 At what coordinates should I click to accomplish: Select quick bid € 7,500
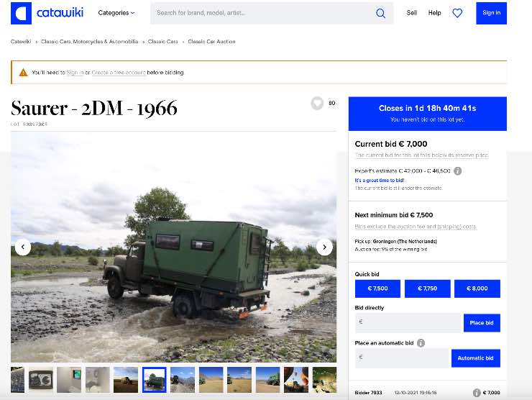[377, 288]
